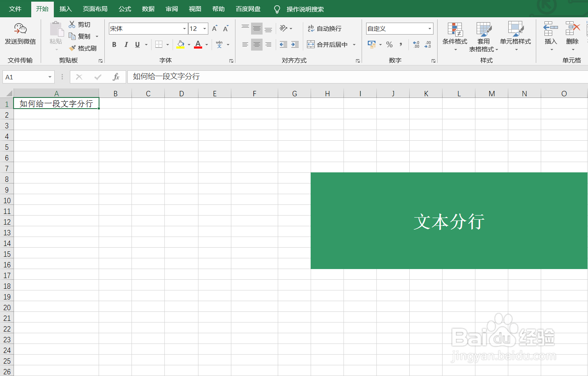The image size is (588, 376).
Task: Increase indent
Action: pos(295,44)
